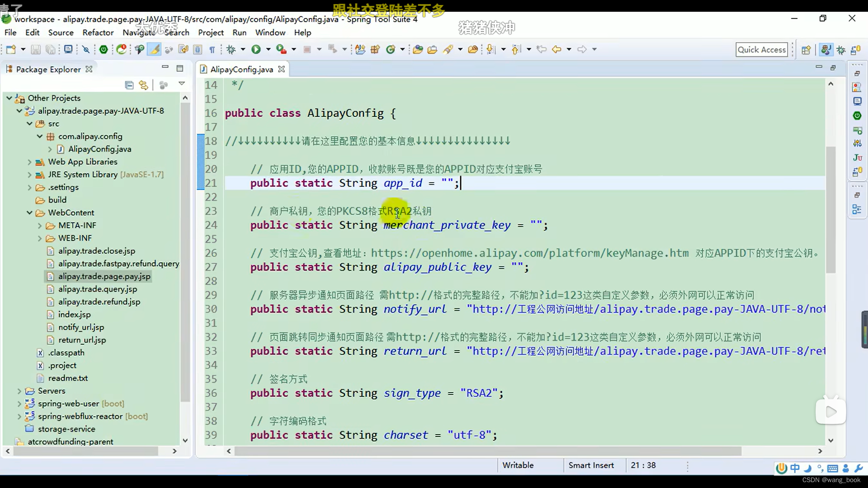The width and height of the screenshot is (868, 488).
Task: Click the Search flashlight icon
Action: tap(448, 49)
